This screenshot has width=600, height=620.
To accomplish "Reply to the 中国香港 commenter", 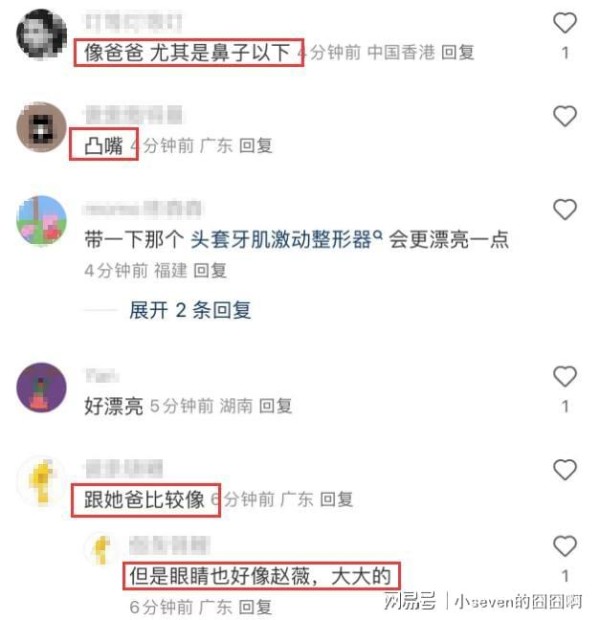I will tap(458, 52).
